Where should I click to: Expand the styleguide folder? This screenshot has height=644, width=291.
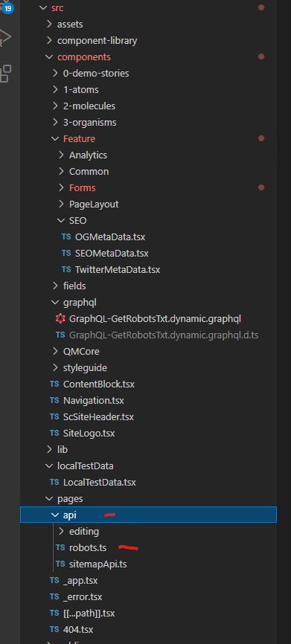[55, 368]
